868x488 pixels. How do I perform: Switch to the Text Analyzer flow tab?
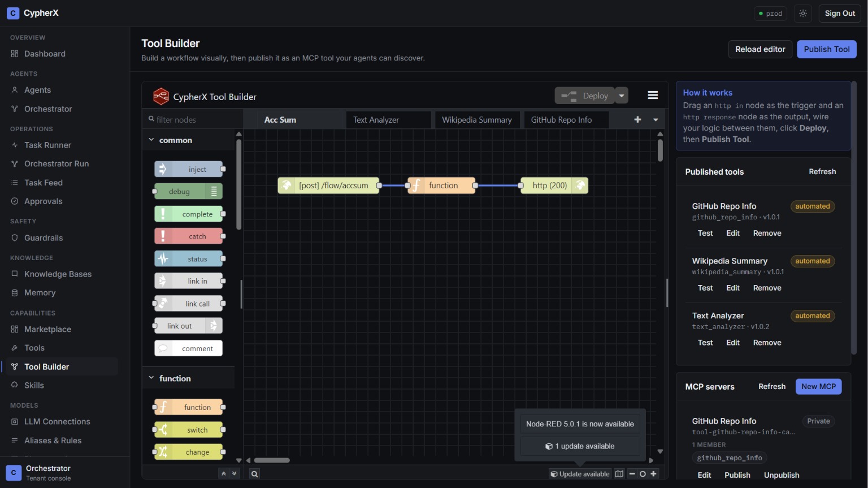pos(389,120)
